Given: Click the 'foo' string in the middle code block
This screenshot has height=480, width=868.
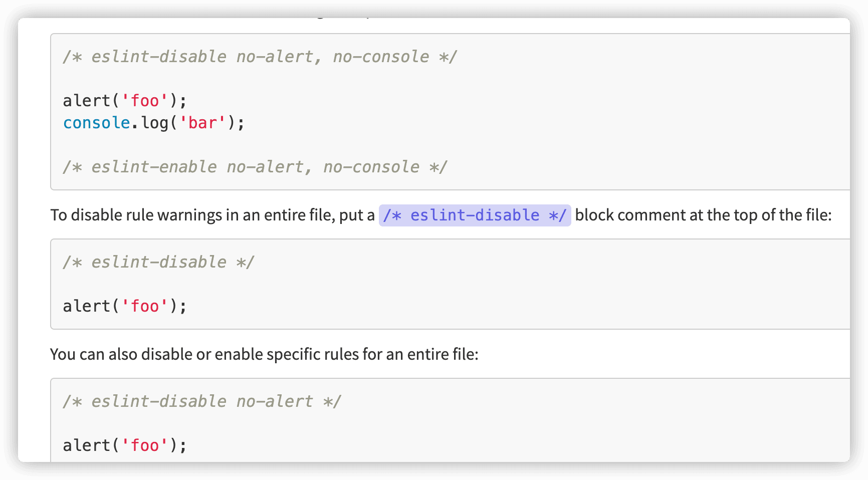Looking at the screenshot, I should (x=145, y=306).
